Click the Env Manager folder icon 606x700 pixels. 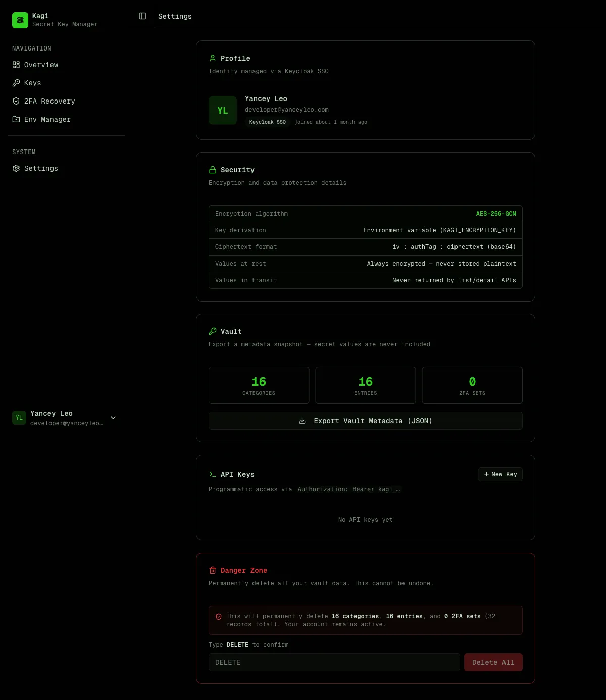[16, 119]
